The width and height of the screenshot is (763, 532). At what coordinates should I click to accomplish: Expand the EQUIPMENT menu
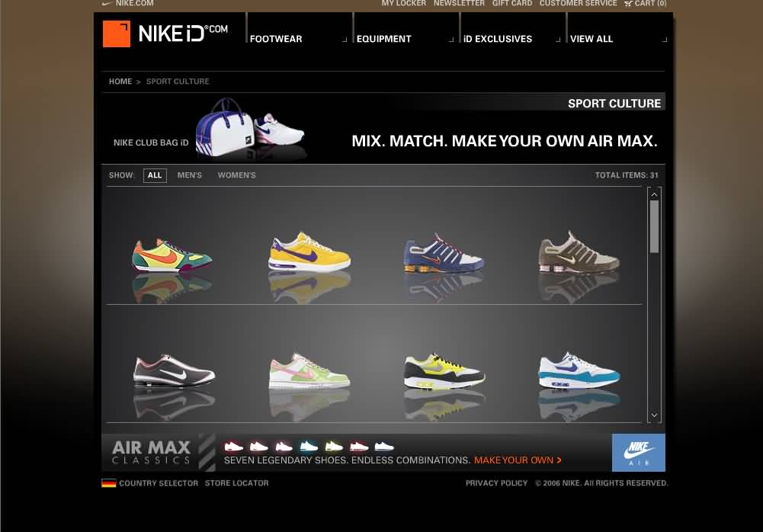pyautogui.click(x=405, y=39)
